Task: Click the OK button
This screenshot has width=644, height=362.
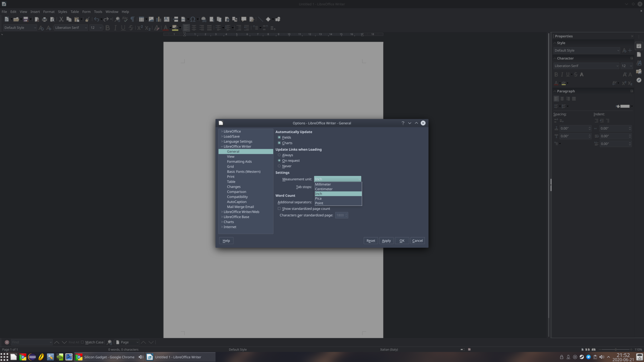Action: (402, 241)
